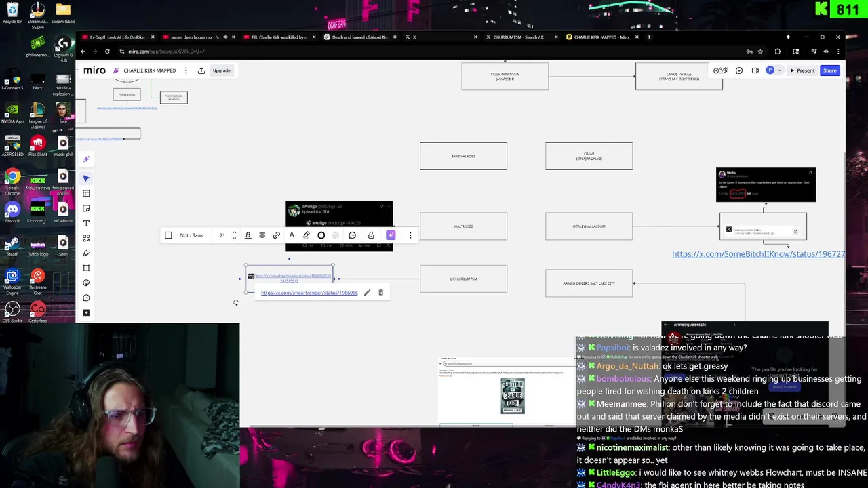Select the TYLER ROBINSON node
Viewport: 868px width, 488px height.
click(x=505, y=77)
